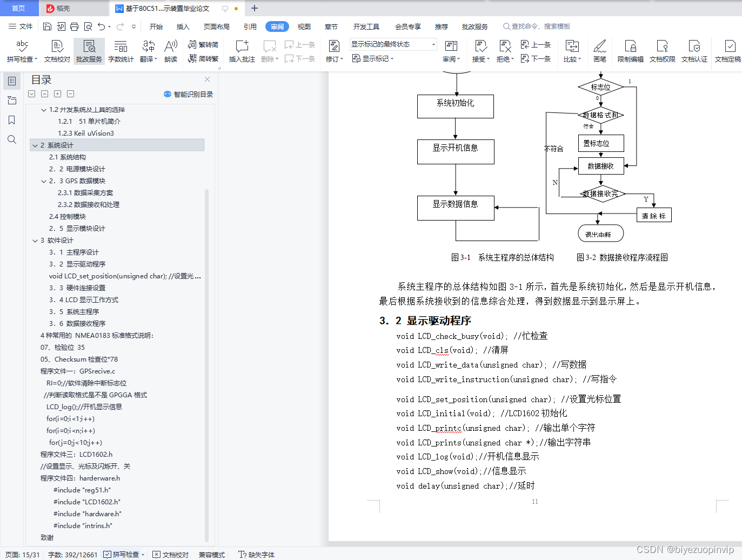
Task: Open the 比较 compare documents tool
Action: 572,52
